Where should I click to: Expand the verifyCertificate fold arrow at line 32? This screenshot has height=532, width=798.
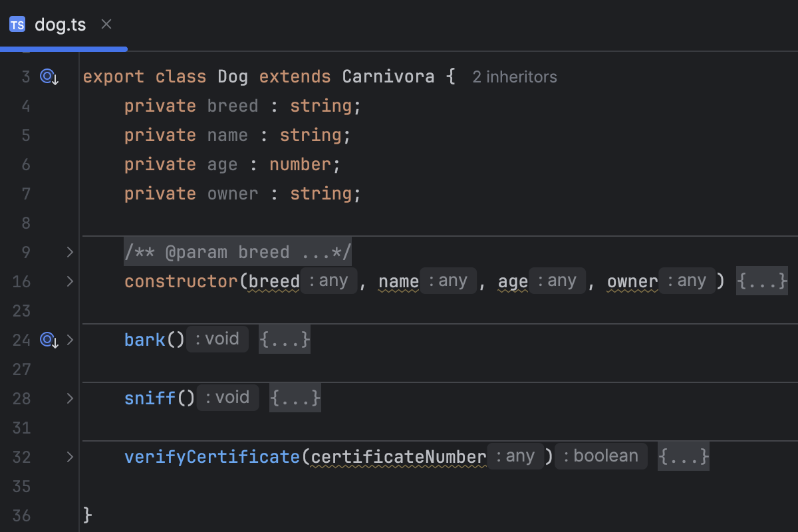click(69, 457)
